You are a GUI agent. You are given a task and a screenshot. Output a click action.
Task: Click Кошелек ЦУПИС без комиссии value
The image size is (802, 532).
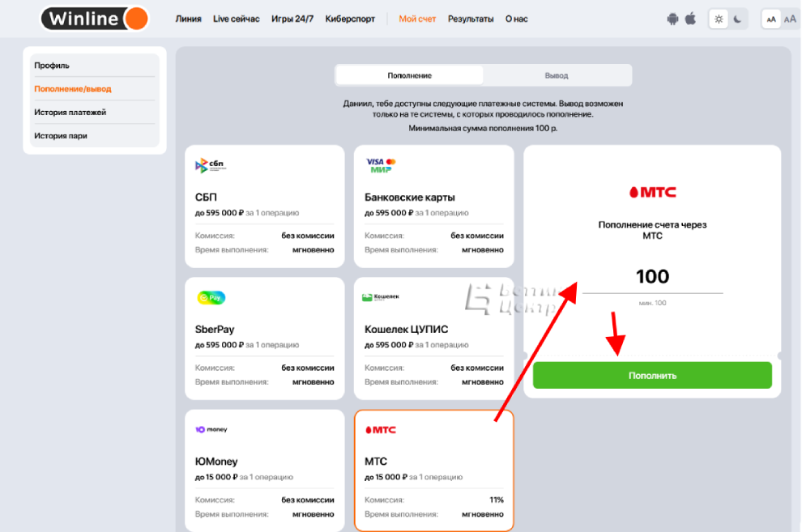coord(476,368)
